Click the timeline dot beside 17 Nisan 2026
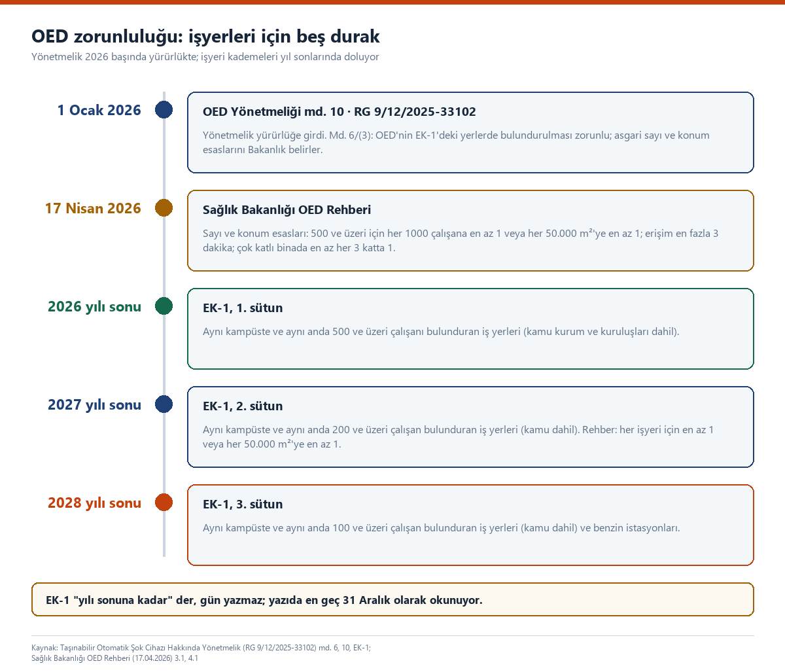This screenshot has width=785, height=672. pos(164,208)
